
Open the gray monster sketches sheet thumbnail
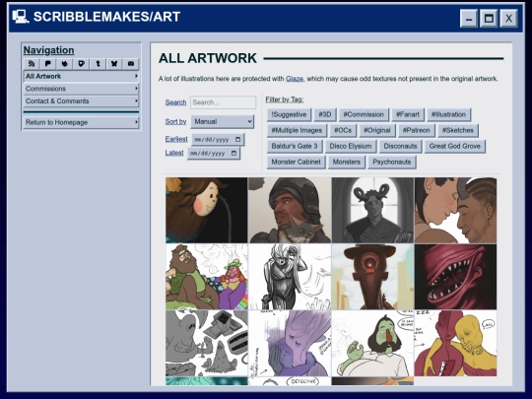point(207,343)
